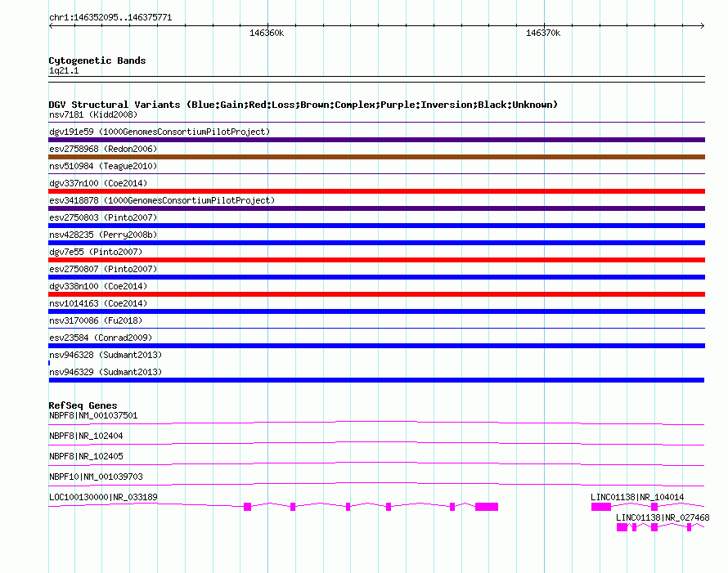Click the first exon of LINC01138|NR_027468
This screenshot has height=573, width=728.
(x=622, y=527)
